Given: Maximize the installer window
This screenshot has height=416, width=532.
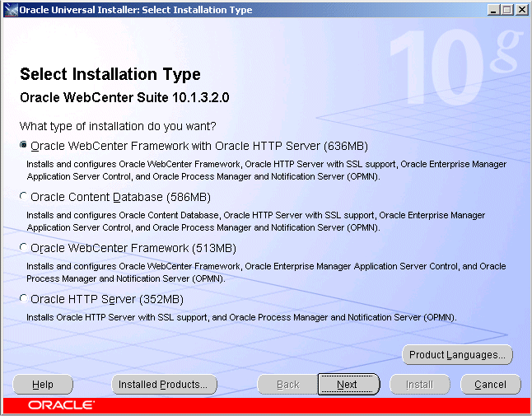Looking at the screenshot, I should (x=507, y=10).
